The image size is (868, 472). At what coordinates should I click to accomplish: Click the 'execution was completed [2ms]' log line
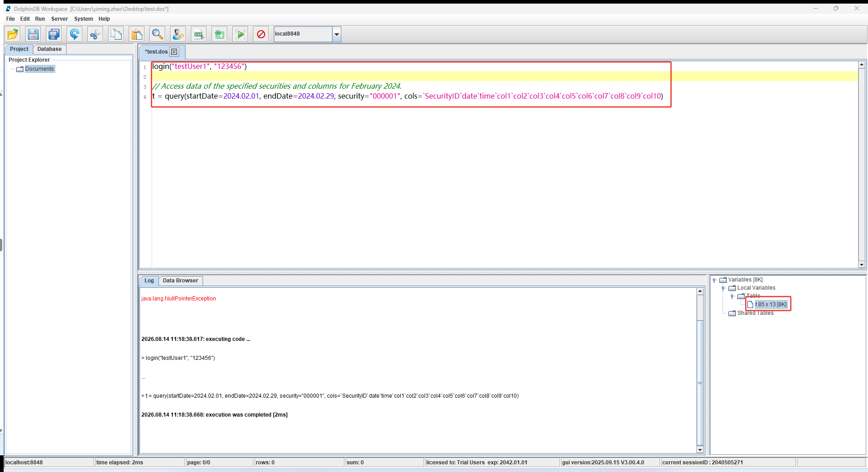(214, 415)
